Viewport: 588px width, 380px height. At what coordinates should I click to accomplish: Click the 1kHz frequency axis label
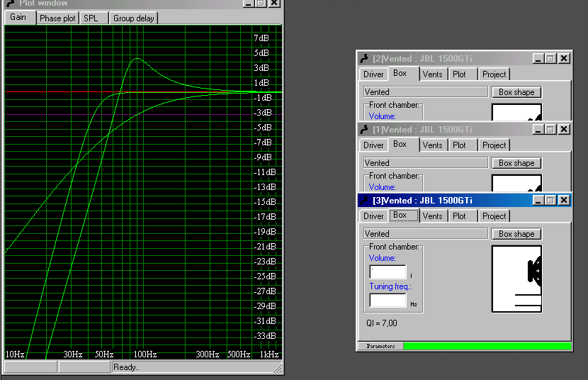(269, 354)
